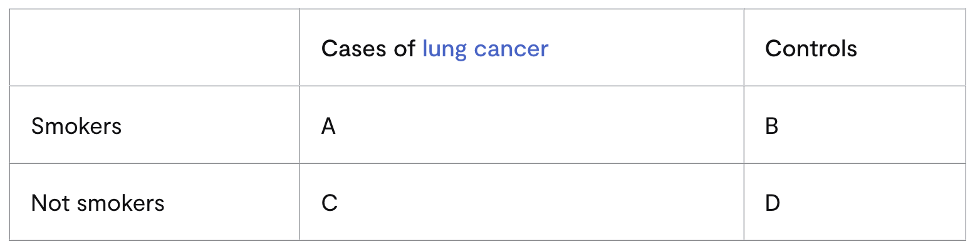Click column divider between C and D
This screenshot has height=249, width=980.
click(744, 201)
